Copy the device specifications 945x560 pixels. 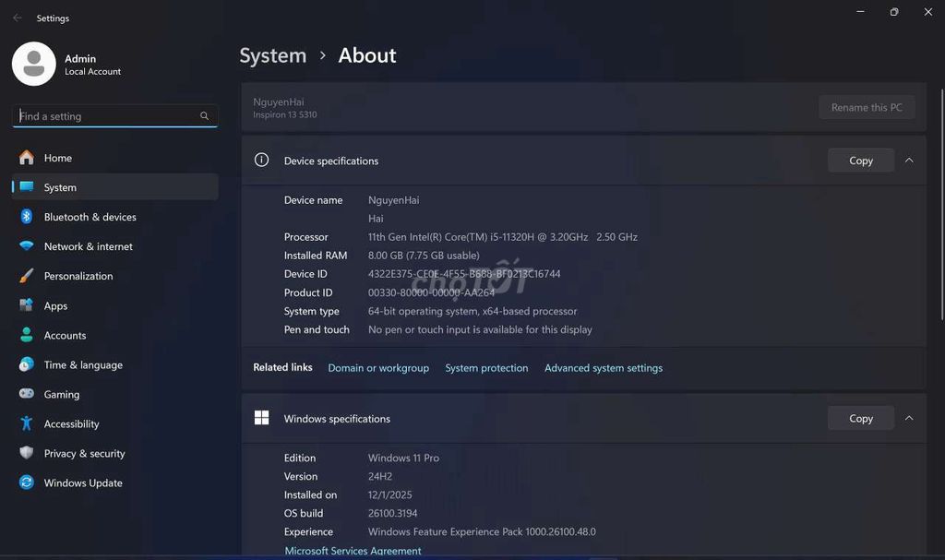861,161
